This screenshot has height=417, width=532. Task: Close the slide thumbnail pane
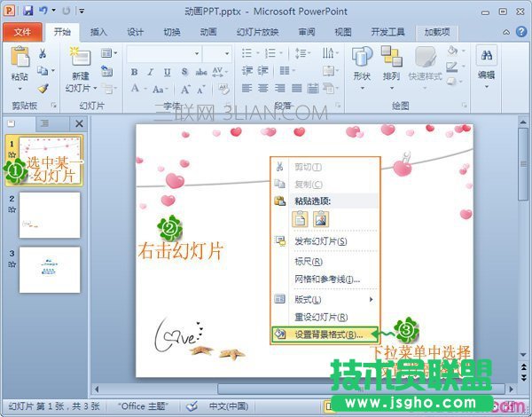coord(79,123)
